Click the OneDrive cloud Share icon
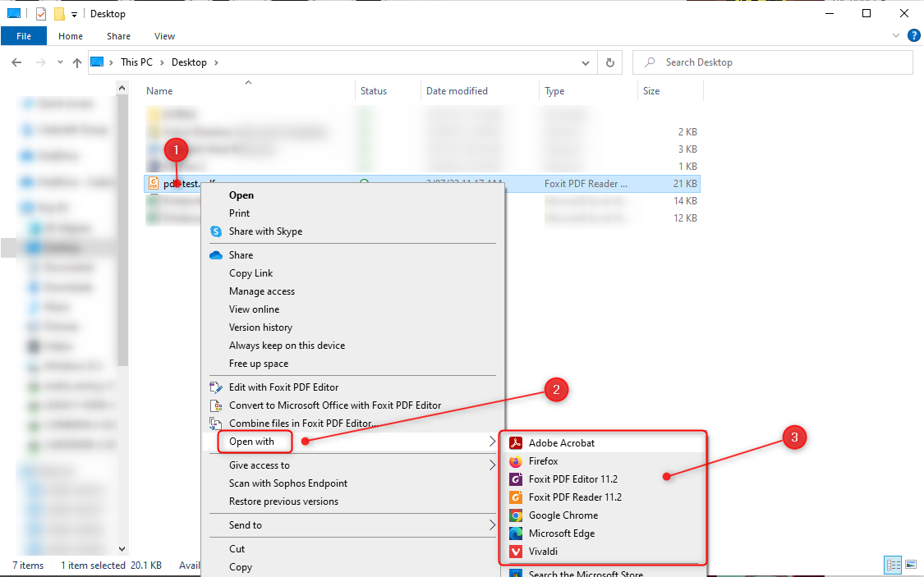Image resolution: width=924 pixels, height=577 pixels. pyautogui.click(x=216, y=255)
